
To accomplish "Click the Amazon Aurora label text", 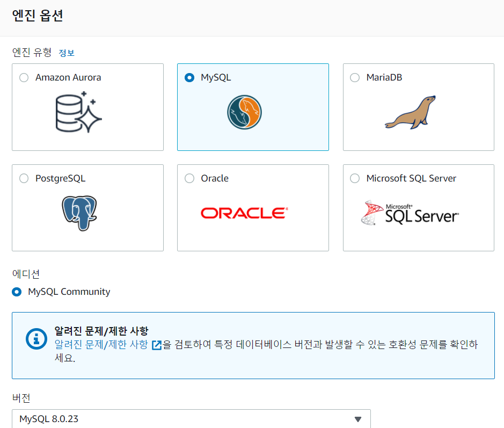I will tap(68, 77).
